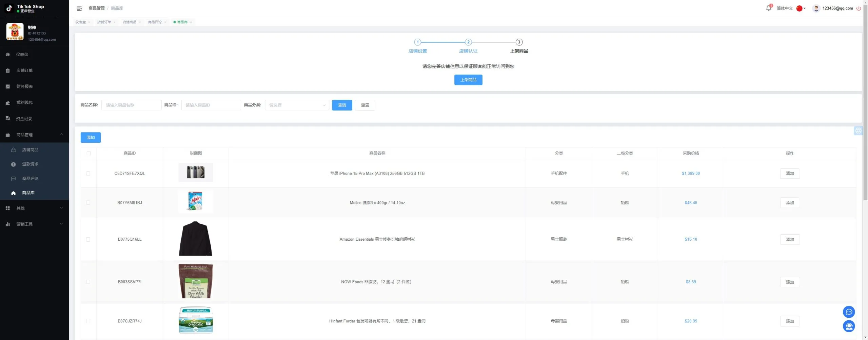
Task: Click the table settings gear at right edge
Action: (x=858, y=131)
